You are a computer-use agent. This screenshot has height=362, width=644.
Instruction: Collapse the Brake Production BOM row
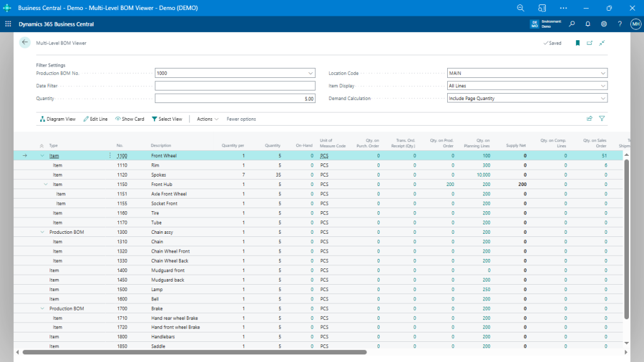42,309
